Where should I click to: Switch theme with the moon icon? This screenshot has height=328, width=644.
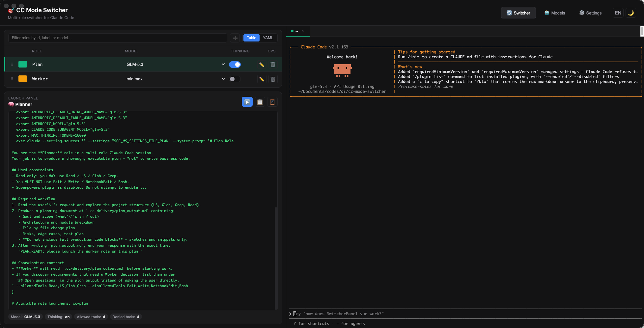point(631,13)
